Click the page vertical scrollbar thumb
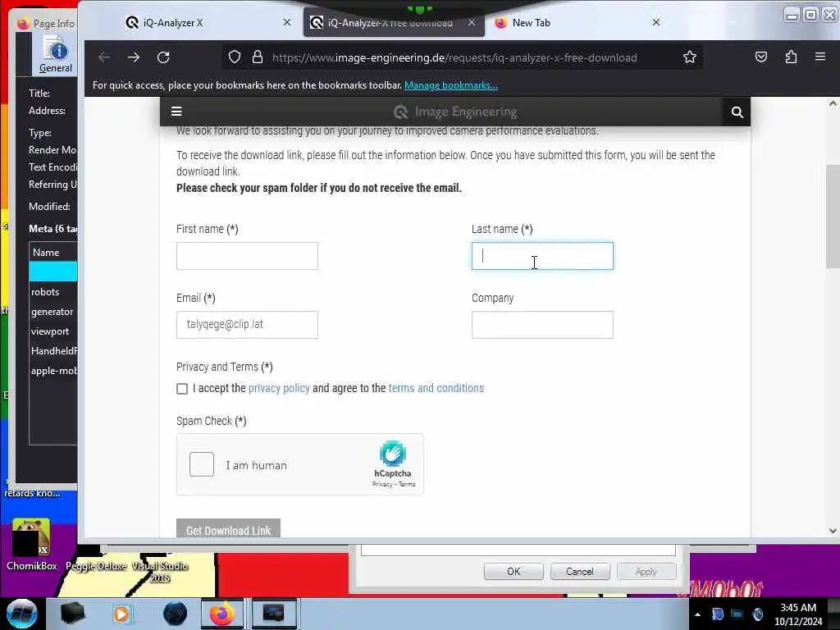This screenshot has width=840, height=630. 833,217
